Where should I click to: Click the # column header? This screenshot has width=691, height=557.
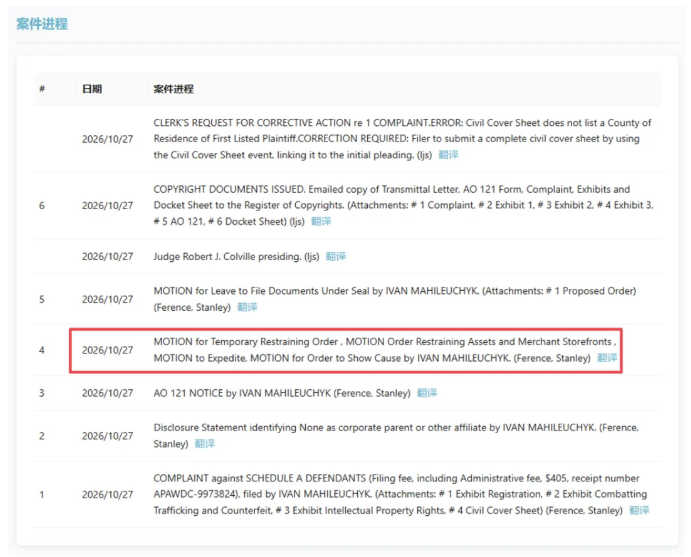tap(42, 89)
